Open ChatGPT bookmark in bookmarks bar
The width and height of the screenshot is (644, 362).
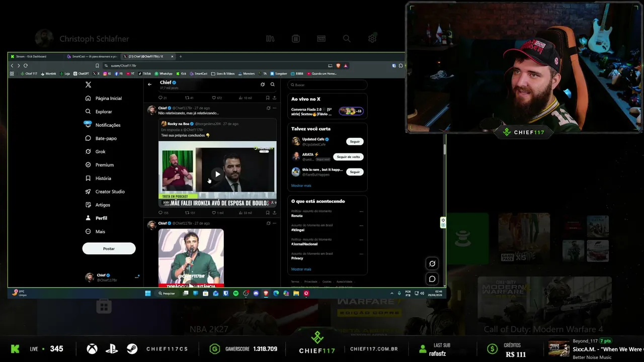(81, 73)
